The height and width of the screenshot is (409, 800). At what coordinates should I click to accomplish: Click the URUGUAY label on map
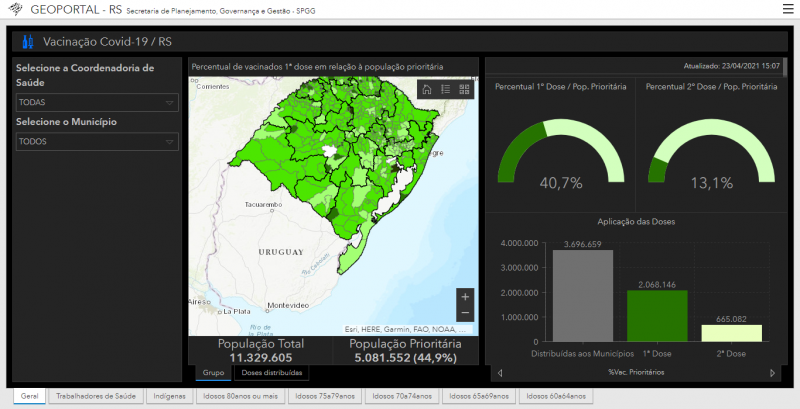point(281,252)
